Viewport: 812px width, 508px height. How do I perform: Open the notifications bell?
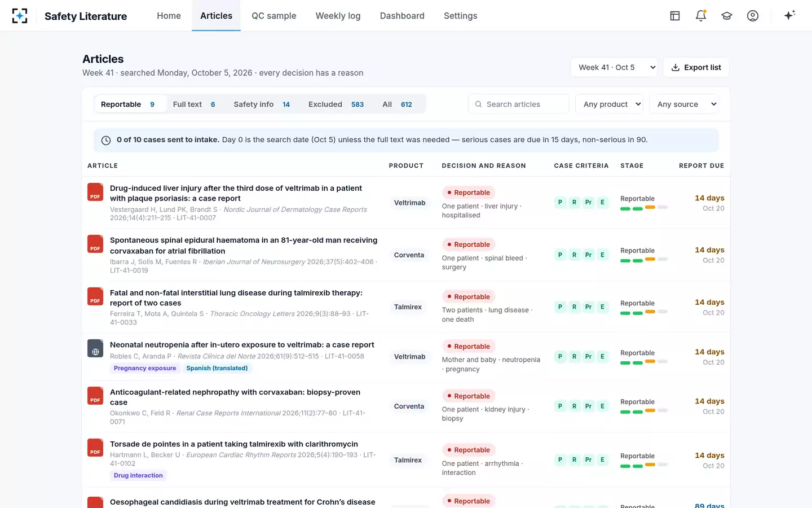701,16
